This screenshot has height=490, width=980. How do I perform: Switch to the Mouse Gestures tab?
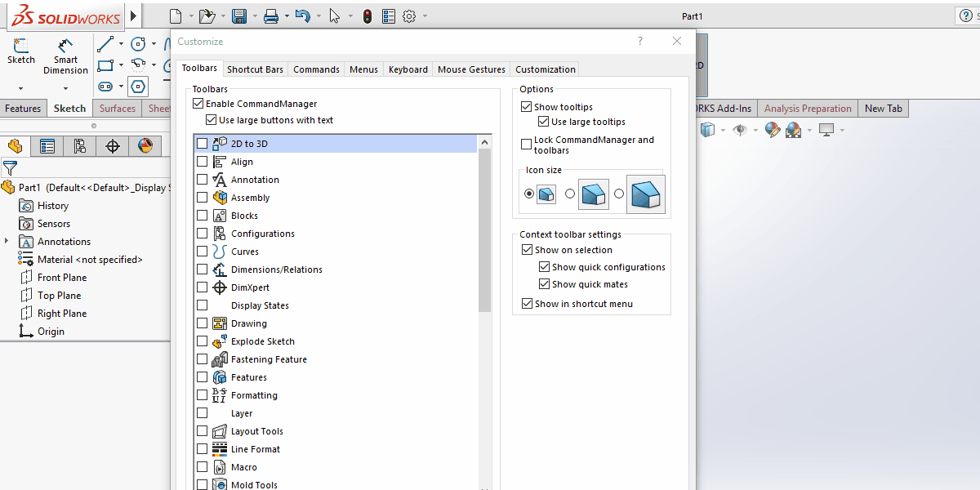coord(471,69)
